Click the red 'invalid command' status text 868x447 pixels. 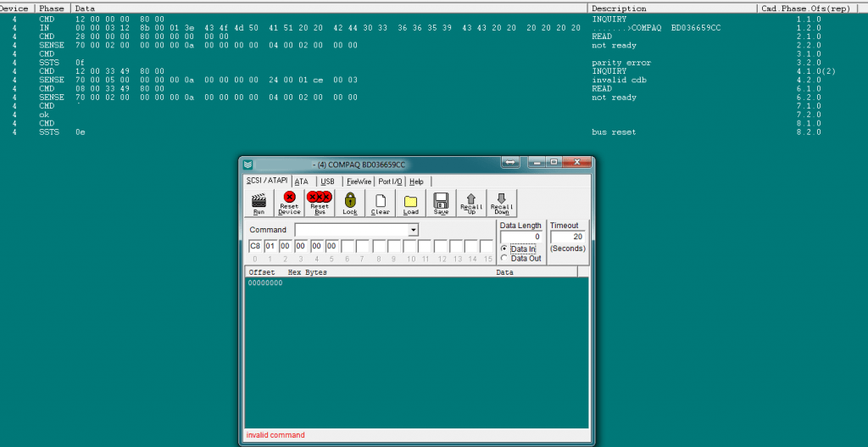[275, 435]
